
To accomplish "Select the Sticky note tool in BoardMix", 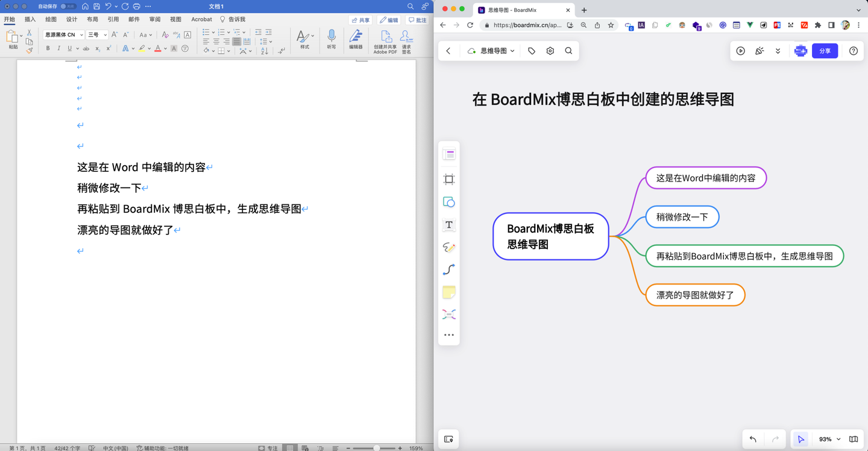I will click(448, 292).
